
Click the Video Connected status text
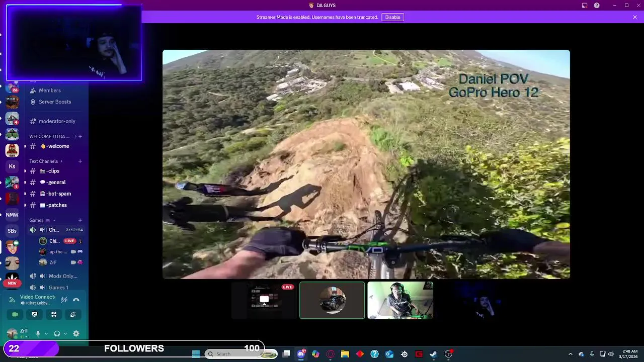[x=38, y=297]
